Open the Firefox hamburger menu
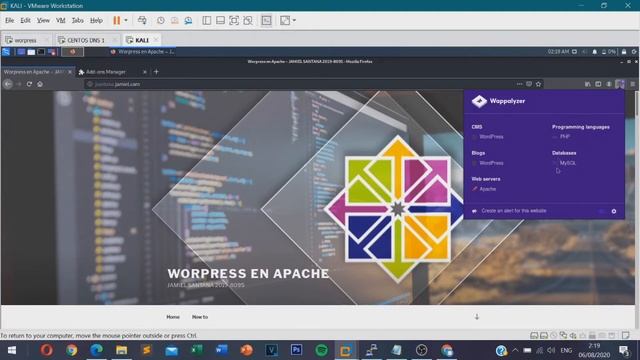 (x=633, y=84)
